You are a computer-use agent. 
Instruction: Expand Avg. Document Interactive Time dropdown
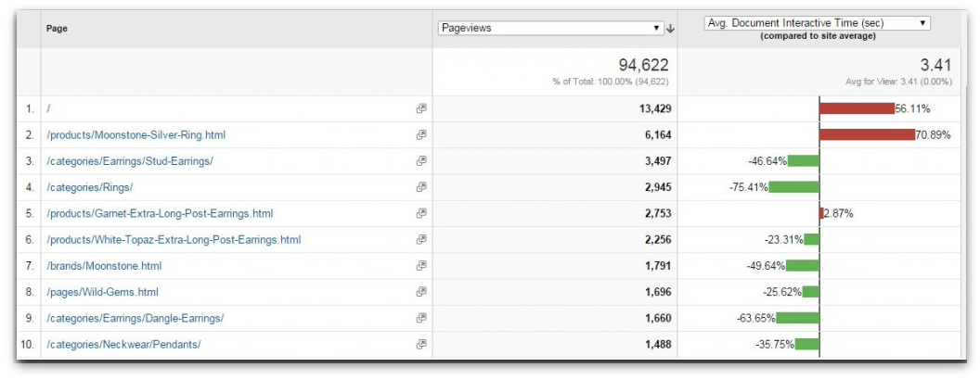pos(817,23)
